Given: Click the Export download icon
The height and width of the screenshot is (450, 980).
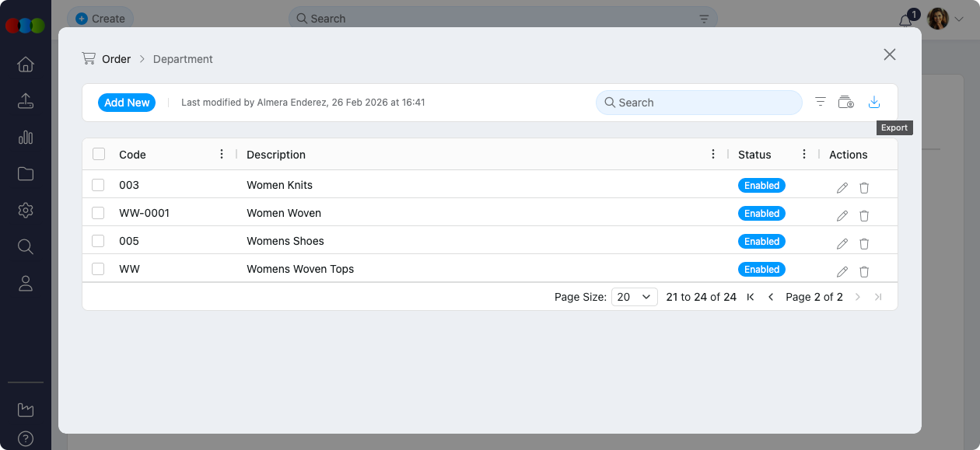Looking at the screenshot, I should click(x=873, y=102).
